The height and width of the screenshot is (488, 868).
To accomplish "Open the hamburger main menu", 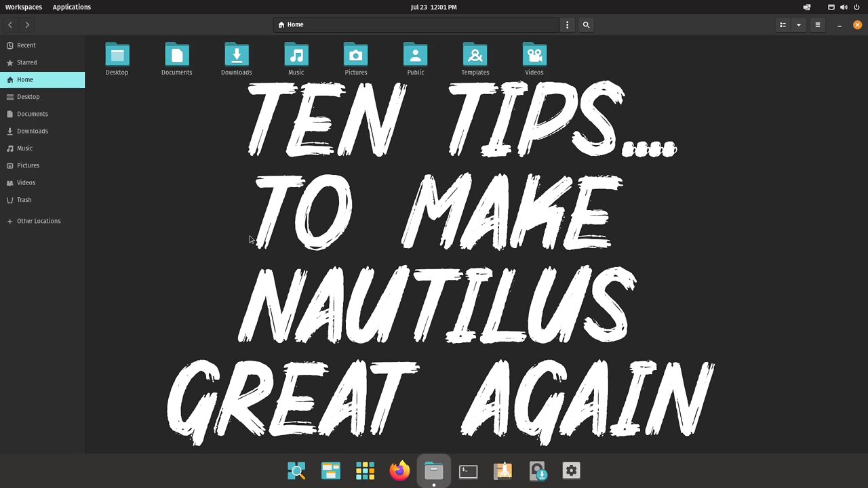I will (818, 25).
